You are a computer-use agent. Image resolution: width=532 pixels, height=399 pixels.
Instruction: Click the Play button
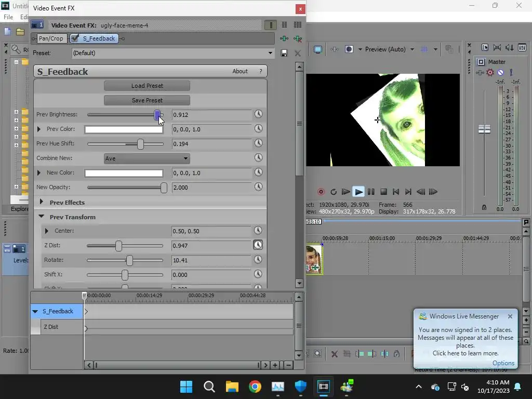click(358, 192)
